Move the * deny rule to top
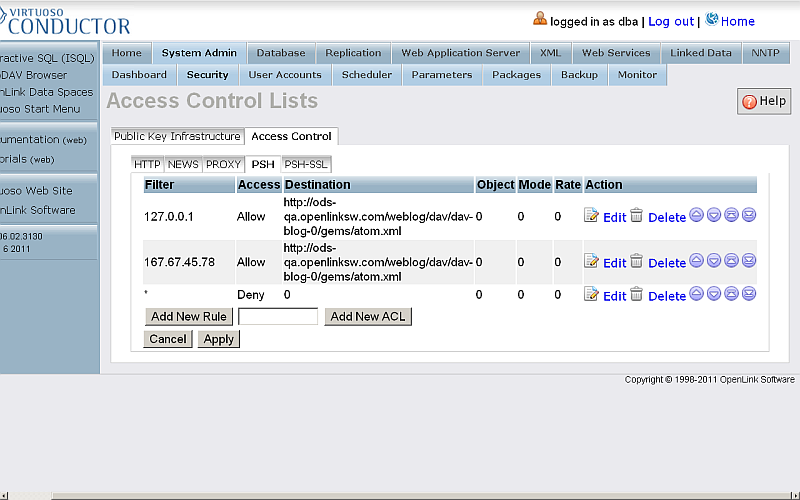800x500 pixels. coord(731,294)
